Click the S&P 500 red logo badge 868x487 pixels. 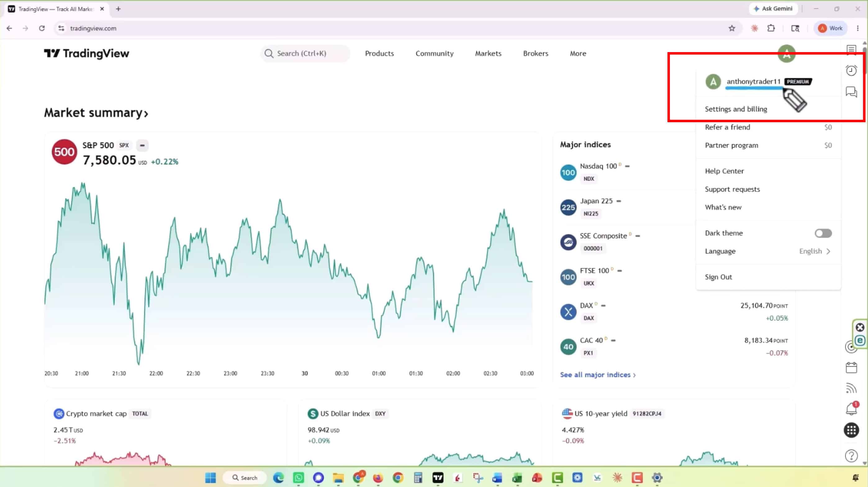(x=64, y=152)
